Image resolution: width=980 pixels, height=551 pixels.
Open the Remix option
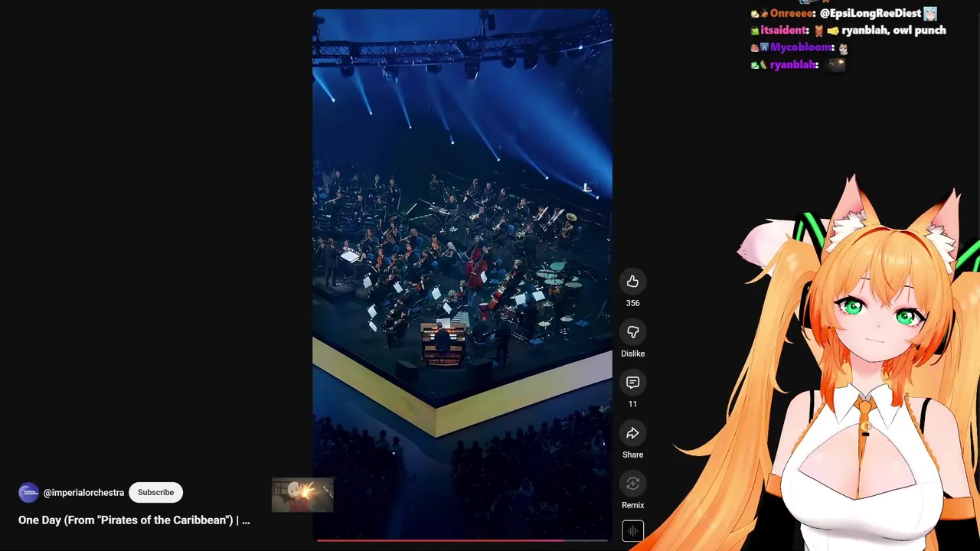[632, 484]
